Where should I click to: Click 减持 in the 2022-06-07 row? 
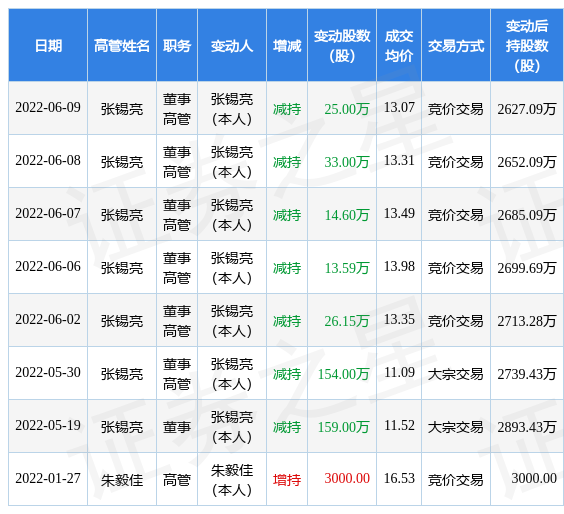coord(287,215)
